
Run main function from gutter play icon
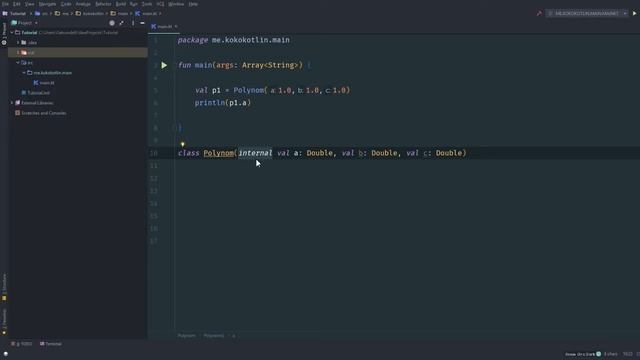click(x=164, y=65)
